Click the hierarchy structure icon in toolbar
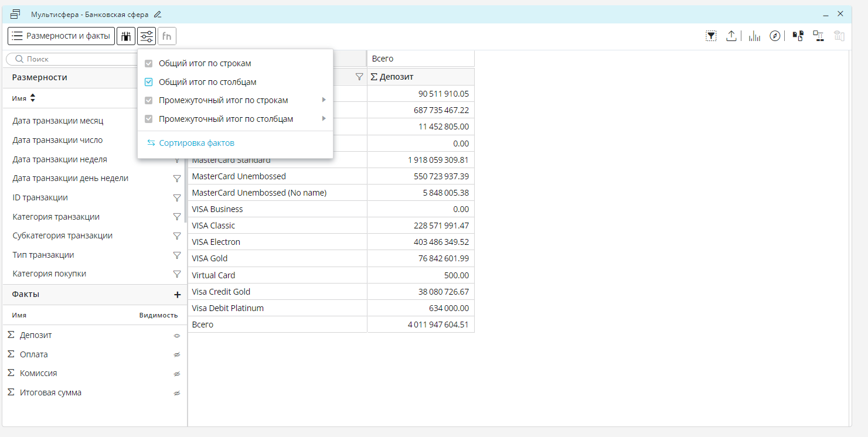 click(818, 36)
